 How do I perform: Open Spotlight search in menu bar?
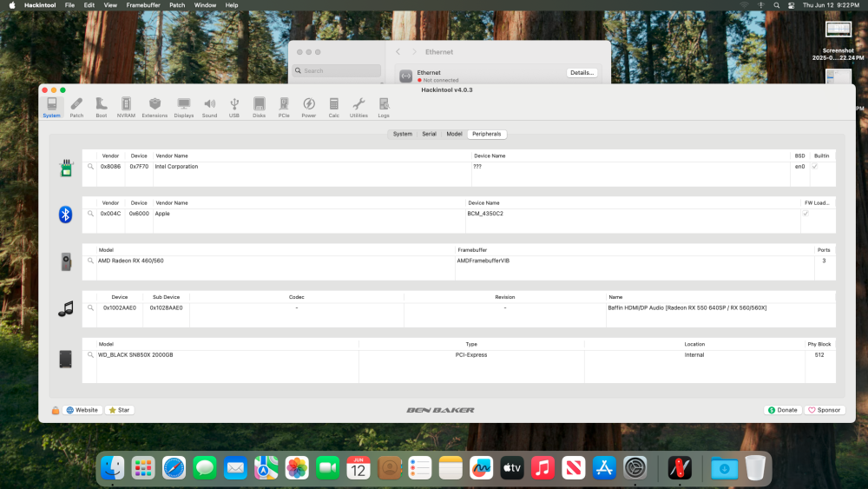[777, 5]
